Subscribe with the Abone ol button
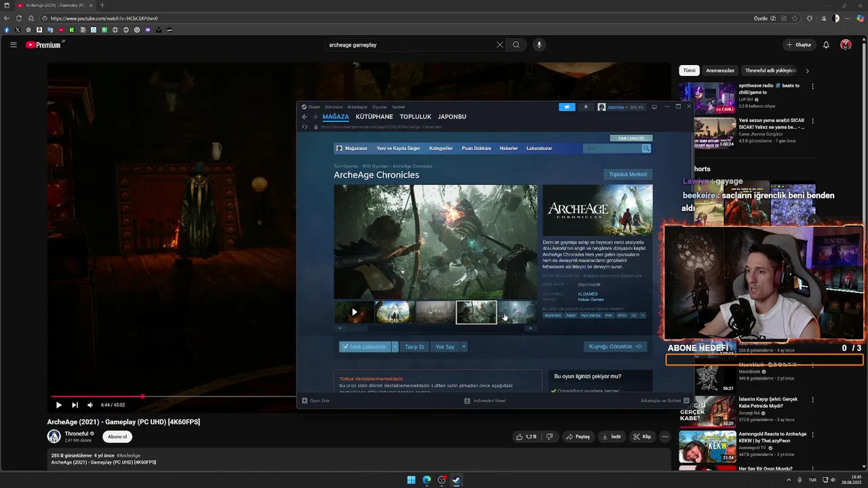The width and height of the screenshot is (868, 488). click(117, 436)
